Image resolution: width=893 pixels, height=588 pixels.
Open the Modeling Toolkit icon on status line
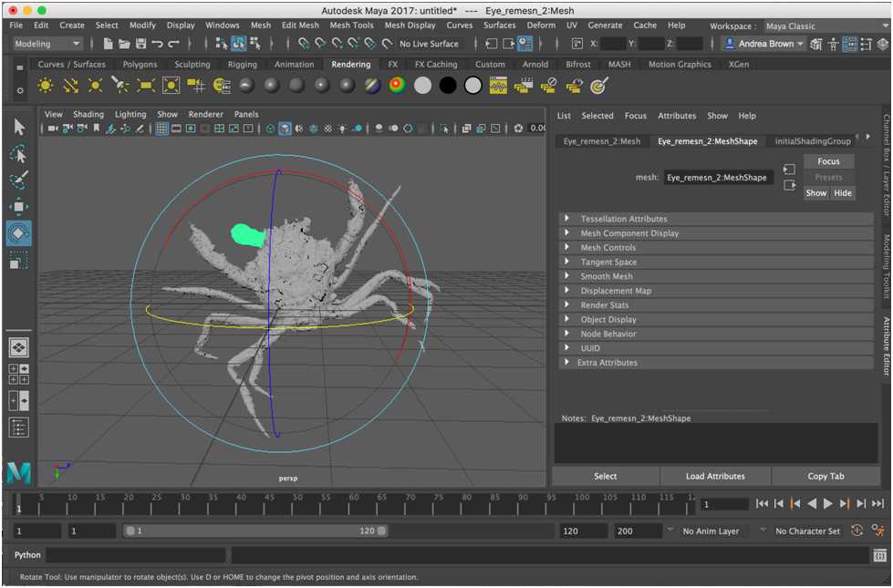pos(815,44)
